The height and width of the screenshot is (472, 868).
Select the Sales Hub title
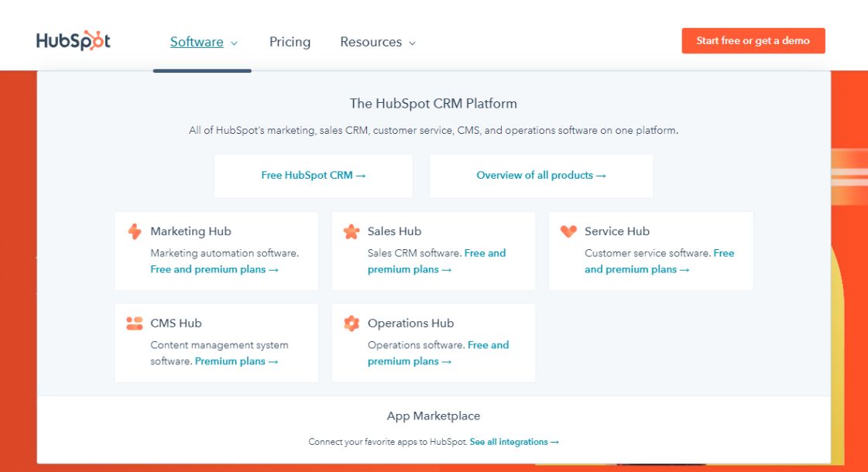tap(395, 231)
